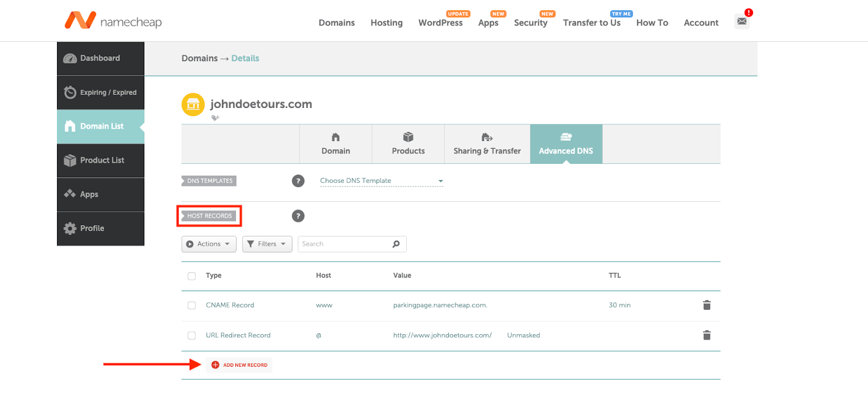Screen dimensions: 868x409
Task: Open the How To menu
Action: click(x=652, y=23)
